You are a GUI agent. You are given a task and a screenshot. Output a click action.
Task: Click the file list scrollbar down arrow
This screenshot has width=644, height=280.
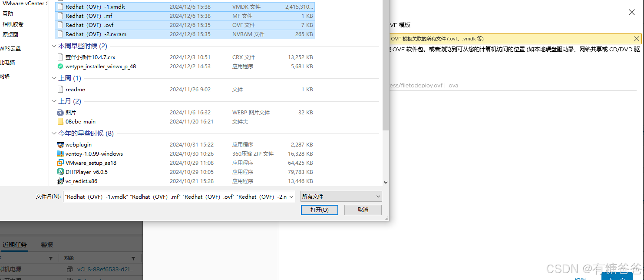(386, 183)
